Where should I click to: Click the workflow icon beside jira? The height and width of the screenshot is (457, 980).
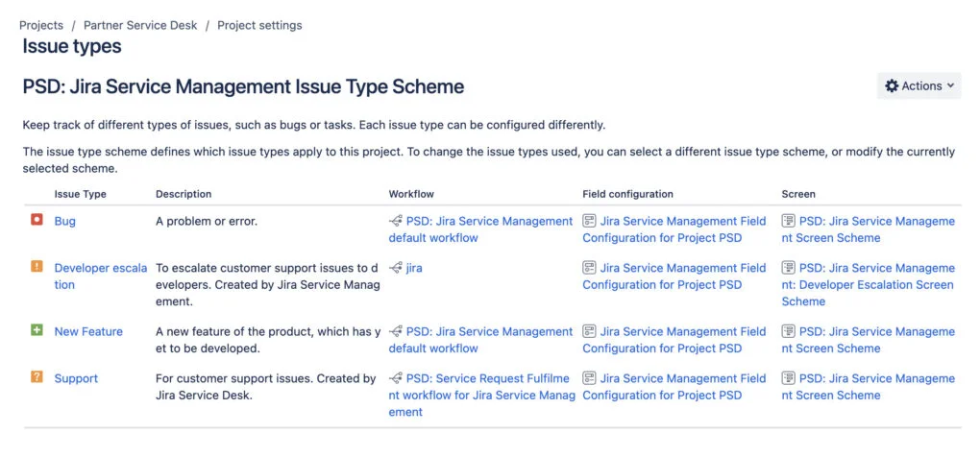click(x=396, y=268)
